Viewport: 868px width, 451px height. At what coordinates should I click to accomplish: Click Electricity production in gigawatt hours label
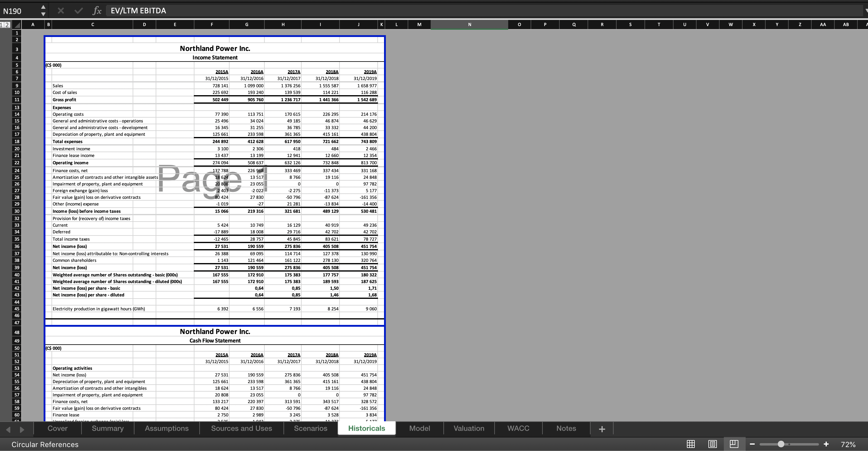pyautogui.click(x=99, y=309)
